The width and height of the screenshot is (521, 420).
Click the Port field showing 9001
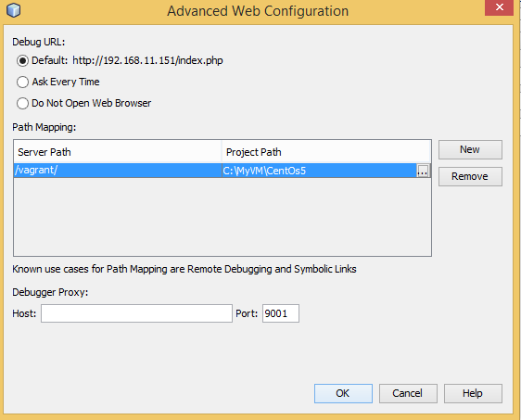click(281, 313)
